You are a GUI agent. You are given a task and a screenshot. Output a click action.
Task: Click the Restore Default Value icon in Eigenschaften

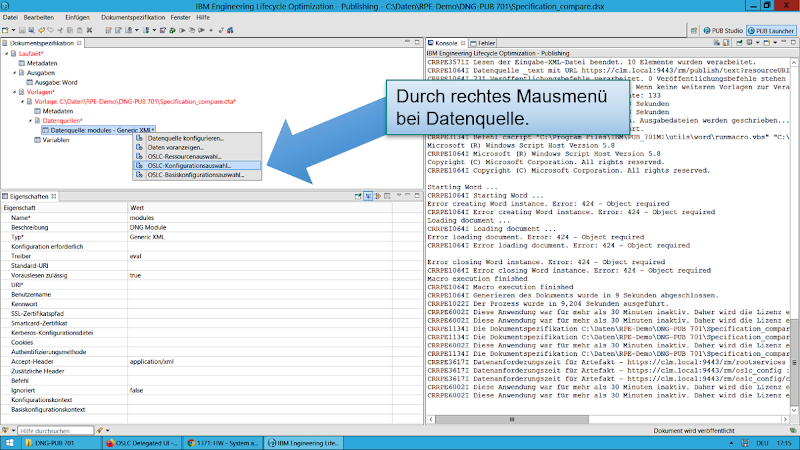click(x=387, y=196)
